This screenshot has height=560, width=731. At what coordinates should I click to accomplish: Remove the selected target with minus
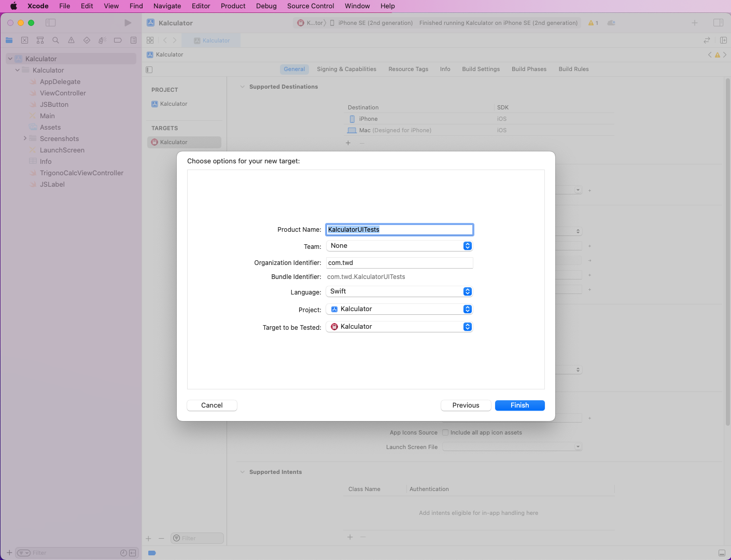coord(161,539)
